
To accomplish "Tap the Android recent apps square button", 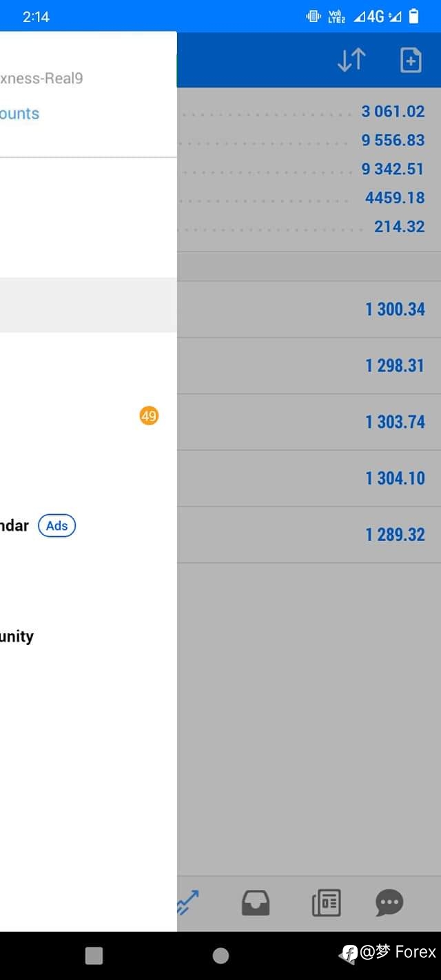I will [94, 955].
